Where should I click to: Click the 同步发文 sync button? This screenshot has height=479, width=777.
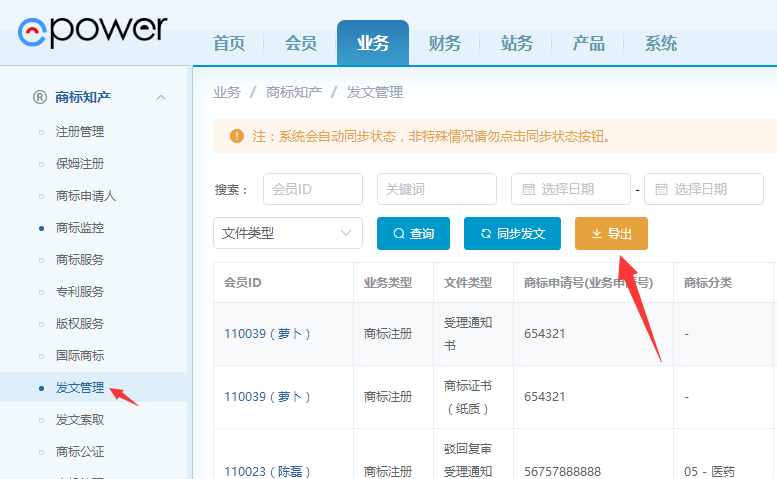click(512, 233)
